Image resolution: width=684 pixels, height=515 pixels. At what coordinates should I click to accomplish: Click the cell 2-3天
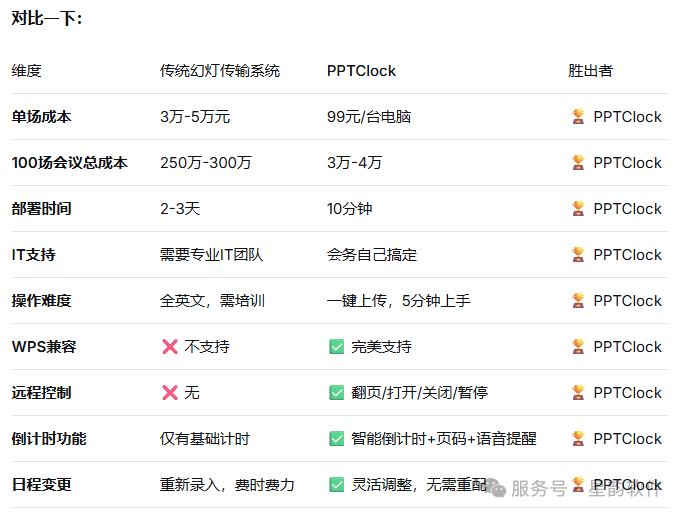coord(180,209)
